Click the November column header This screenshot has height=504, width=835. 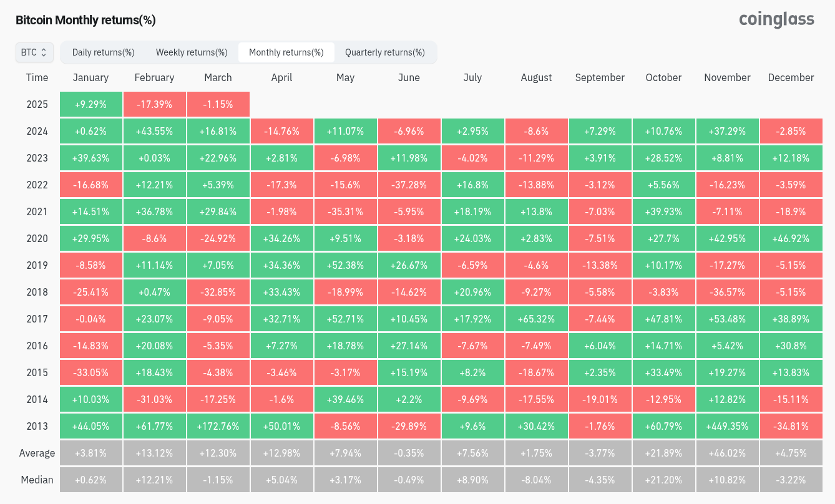click(727, 77)
